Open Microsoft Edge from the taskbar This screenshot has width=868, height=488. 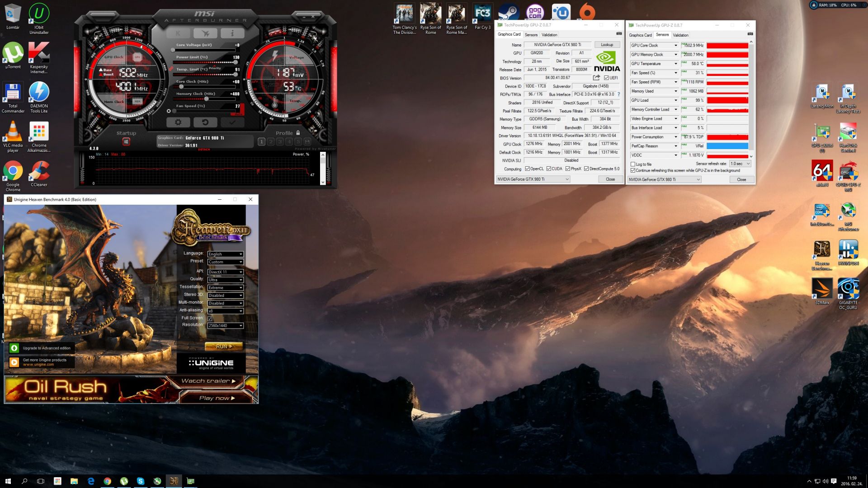pyautogui.click(x=91, y=481)
